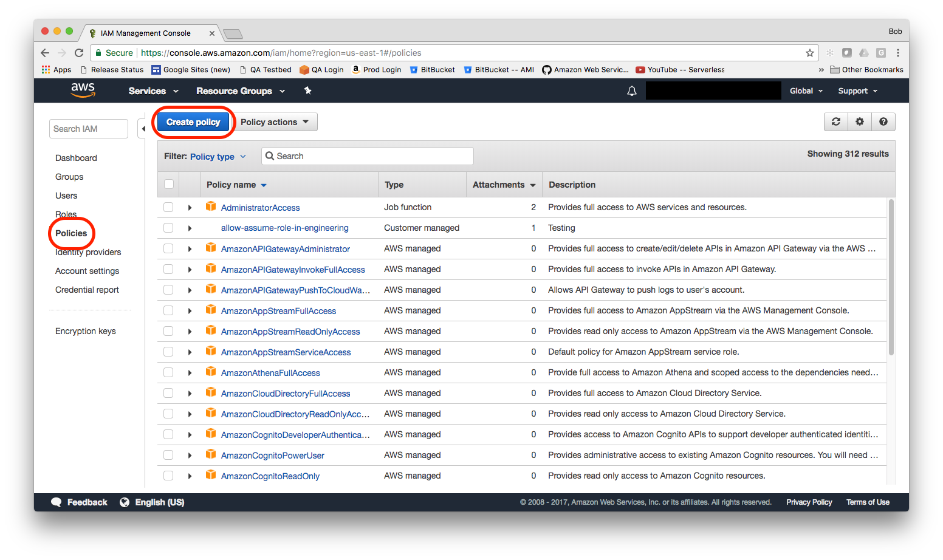Open the pin shortcuts icon in AWS navbar

[307, 90]
